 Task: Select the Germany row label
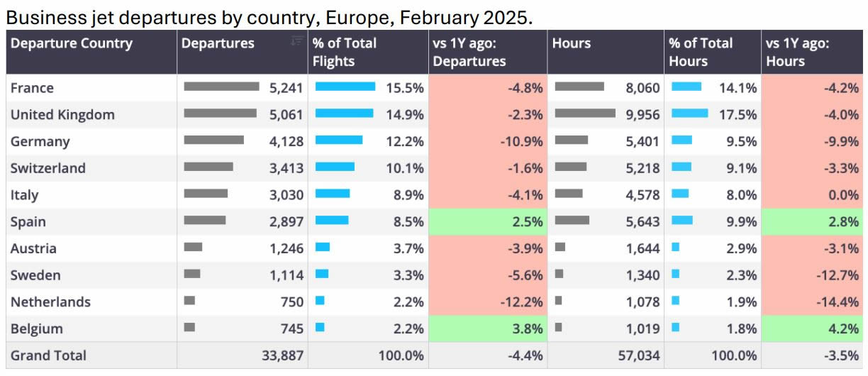coord(40,141)
